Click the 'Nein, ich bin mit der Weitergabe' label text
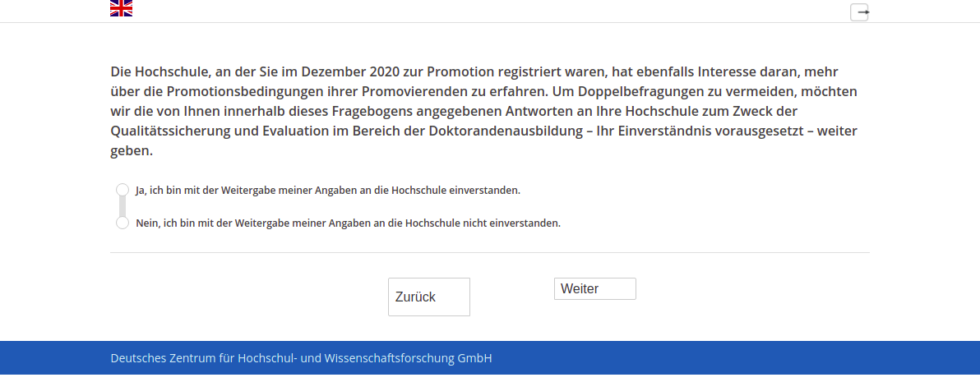 (x=348, y=223)
